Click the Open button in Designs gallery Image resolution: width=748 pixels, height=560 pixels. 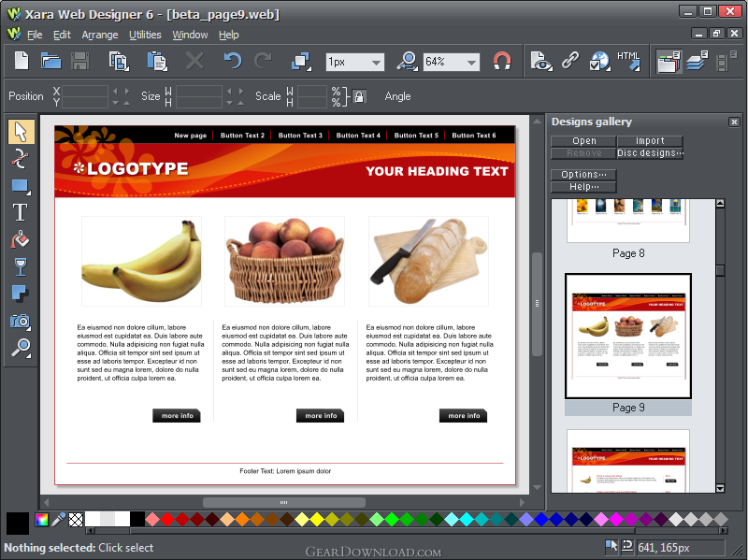pos(583,141)
